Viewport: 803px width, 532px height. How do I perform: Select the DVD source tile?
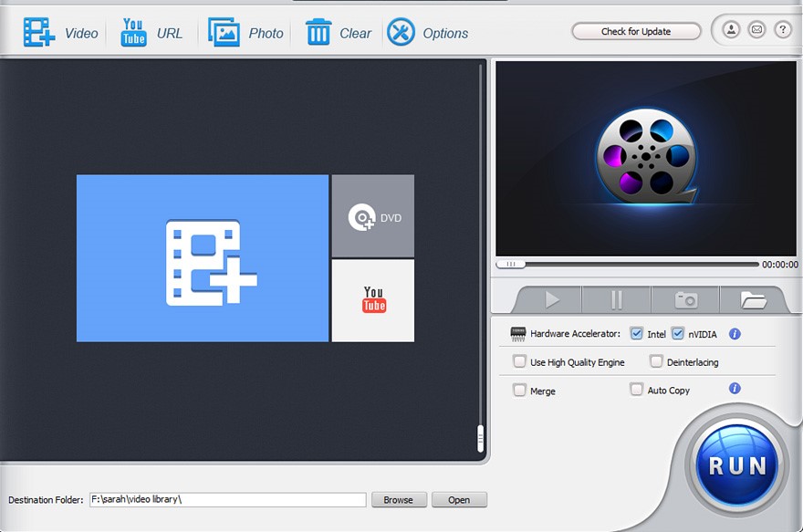click(x=372, y=215)
